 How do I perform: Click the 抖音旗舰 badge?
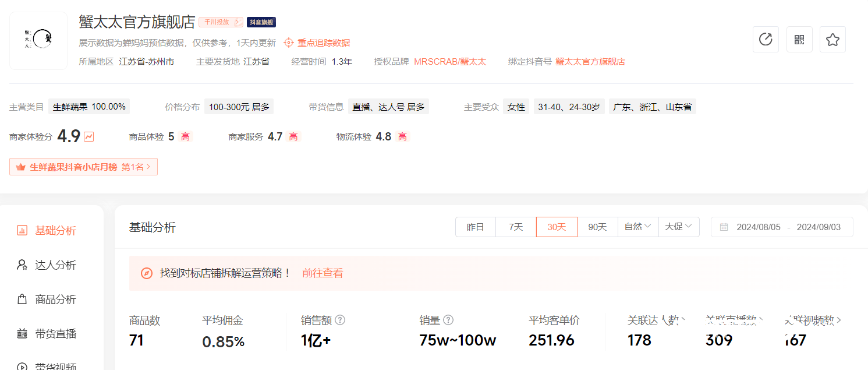pyautogui.click(x=261, y=22)
